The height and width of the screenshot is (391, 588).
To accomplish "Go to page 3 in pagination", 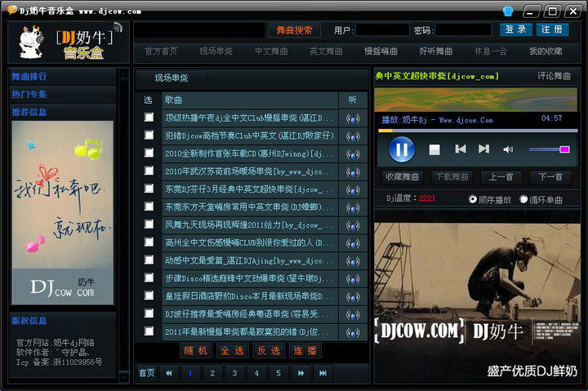I will point(234,373).
